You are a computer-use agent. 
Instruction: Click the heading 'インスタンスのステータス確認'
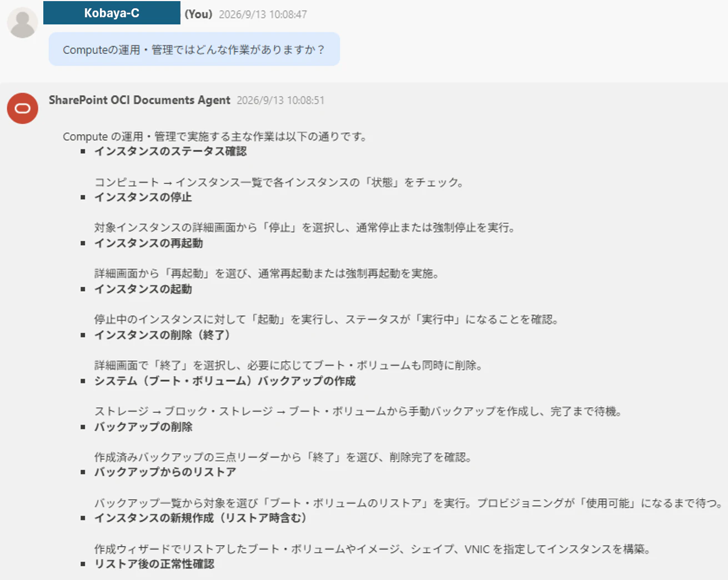[170, 152]
